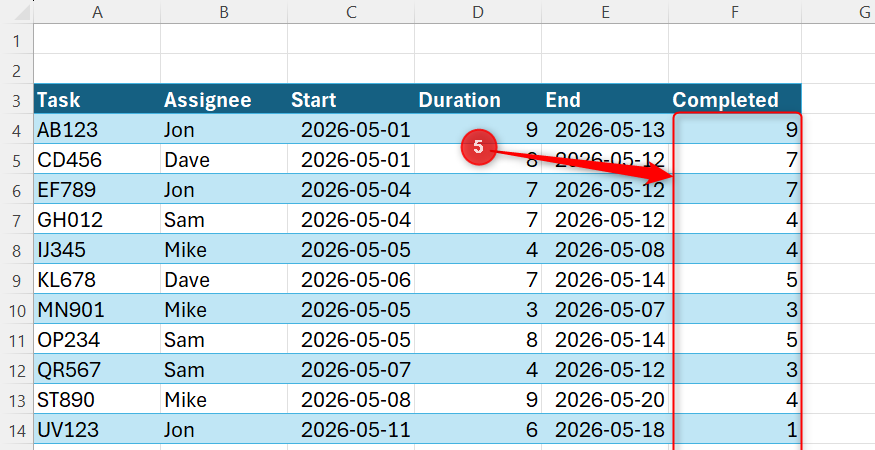Screen dimensions: 875x450
Task: Click the Completed header cell
Action: (x=735, y=99)
